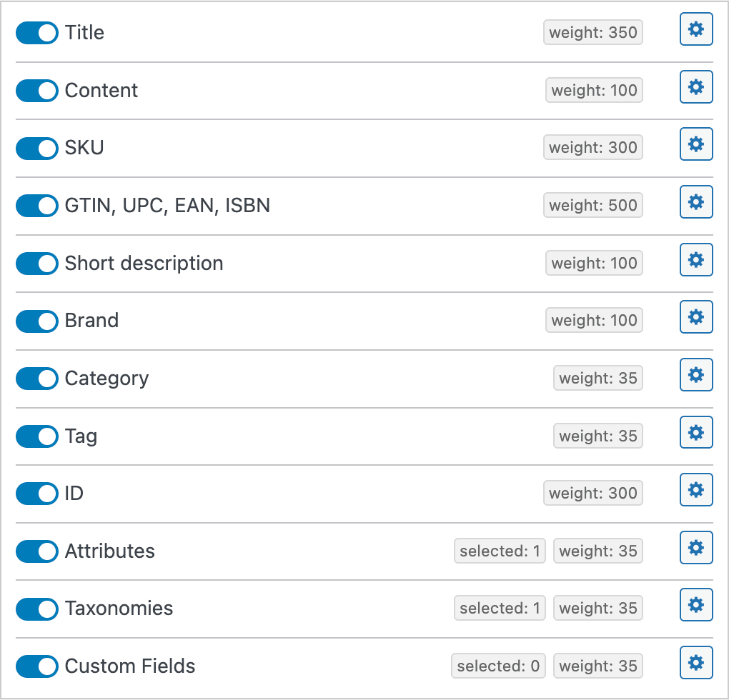Image resolution: width=729 pixels, height=700 pixels.
Task: Click the selected: 0 badge for Custom Fields
Action: click(498, 666)
